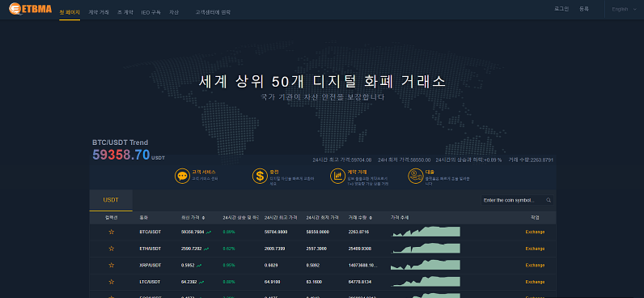Click the 로그인 login link

click(x=561, y=9)
